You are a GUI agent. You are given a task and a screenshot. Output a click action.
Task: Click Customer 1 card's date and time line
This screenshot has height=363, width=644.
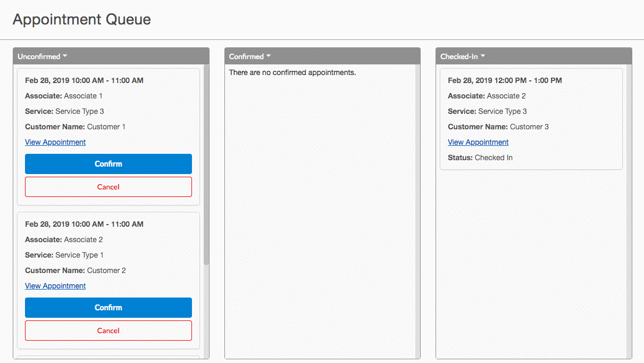(84, 80)
